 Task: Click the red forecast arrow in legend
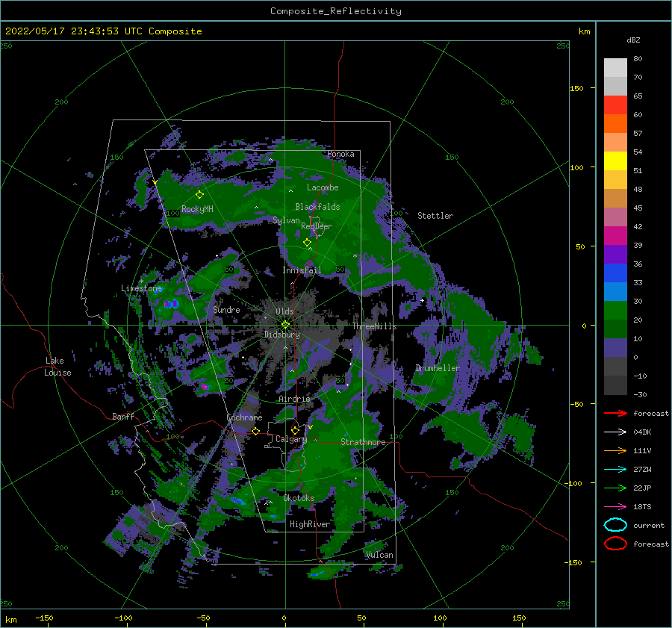tap(615, 413)
